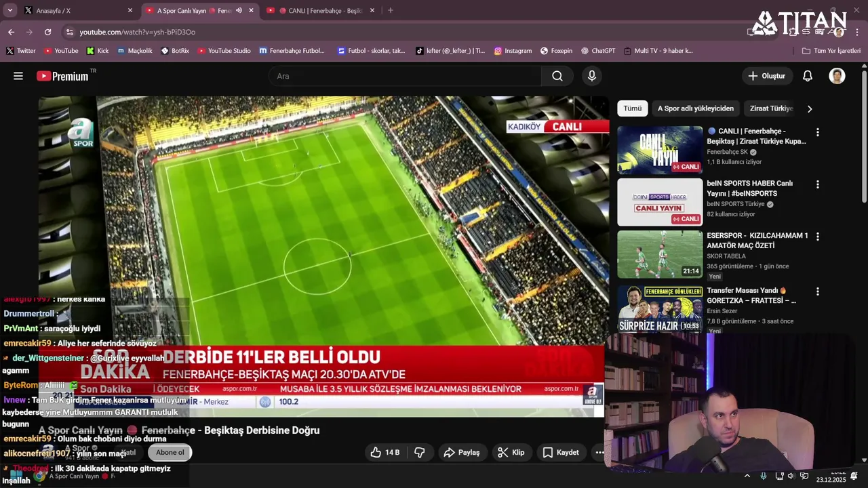Screen dimensions: 868x488
Task: Select the Ziraat Türkiye filter chip
Action: 771,108
